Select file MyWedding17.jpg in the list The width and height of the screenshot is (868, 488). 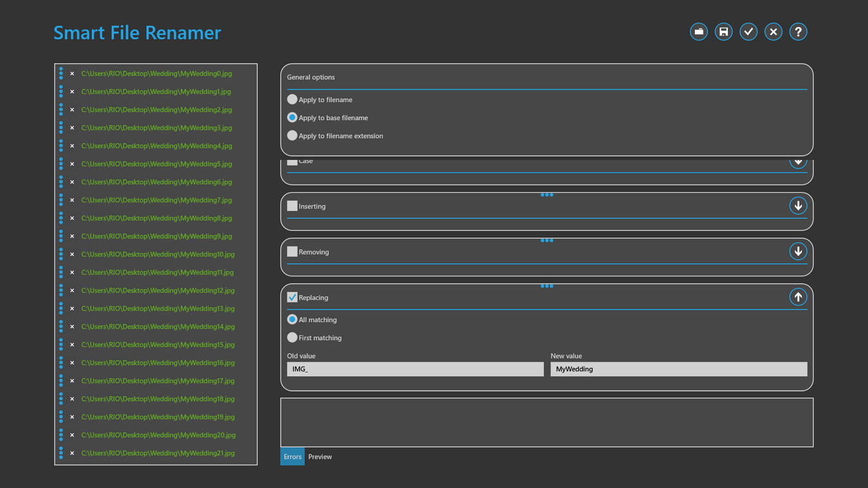(x=158, y=381)
